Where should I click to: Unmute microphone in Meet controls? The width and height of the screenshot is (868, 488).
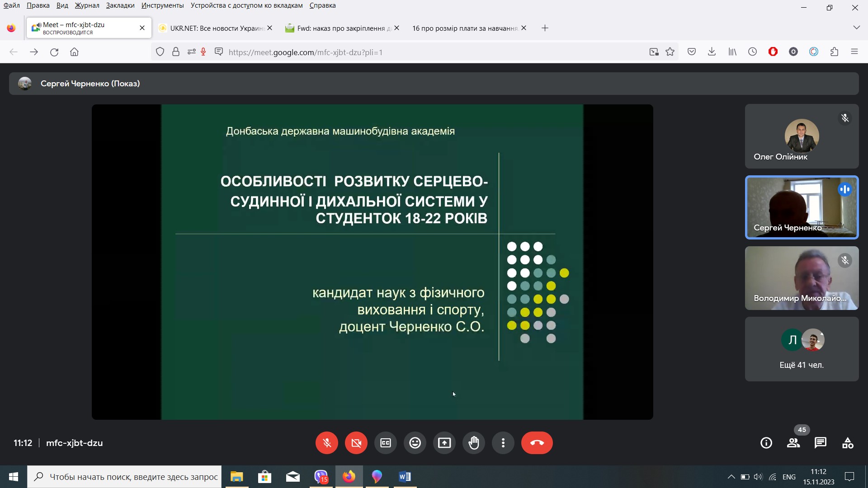[327, 443]
